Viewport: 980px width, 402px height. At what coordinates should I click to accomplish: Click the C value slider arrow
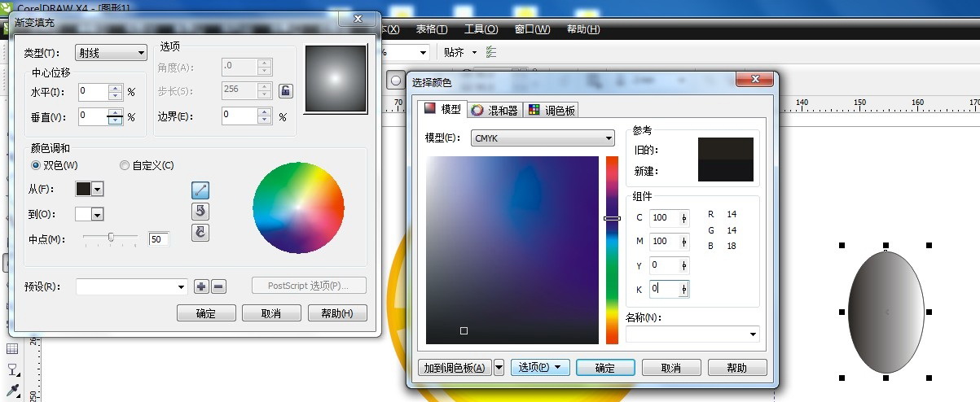click(x=685, y=217)
